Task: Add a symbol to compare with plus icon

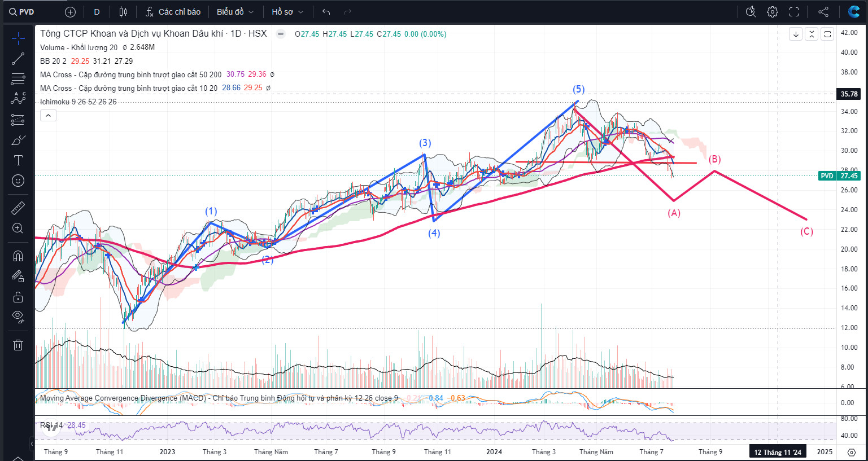Action: pyautogui.click(x=70, y=12)
